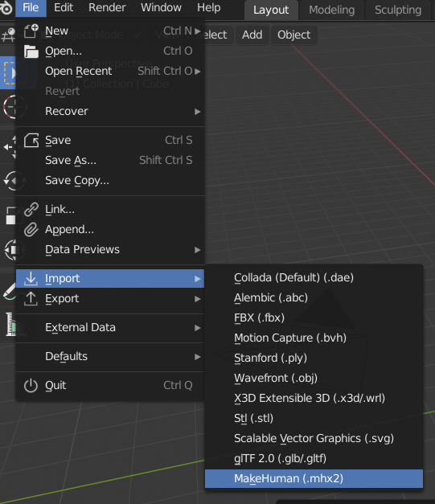This screenshot has height=504, width=435.
Task: Click the Import download arrow icon
Action: (31, 278)
